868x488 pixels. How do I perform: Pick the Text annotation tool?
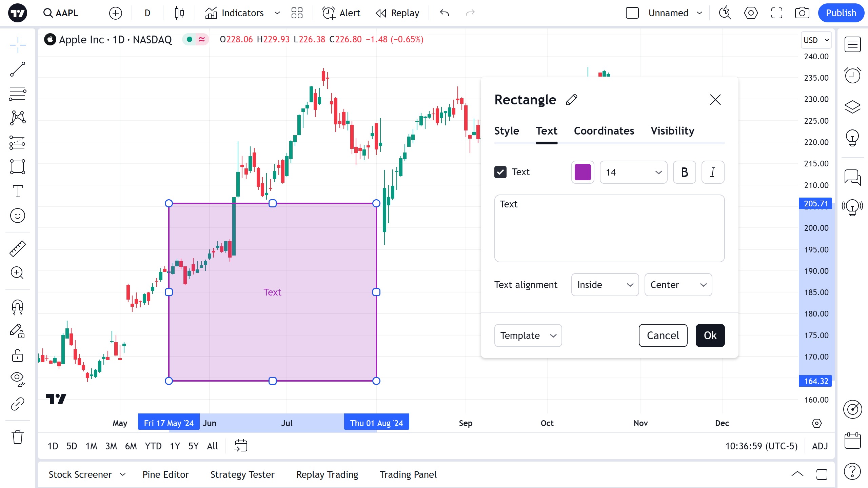[x=18, y=191]
